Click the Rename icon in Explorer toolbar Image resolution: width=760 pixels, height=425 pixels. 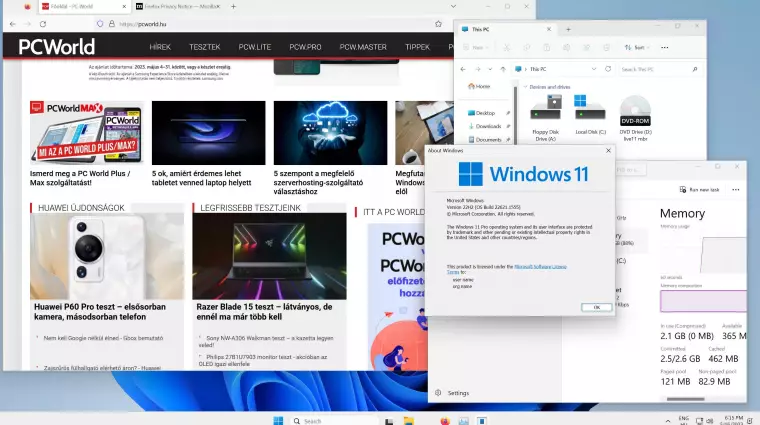click(x=566, y=47)
